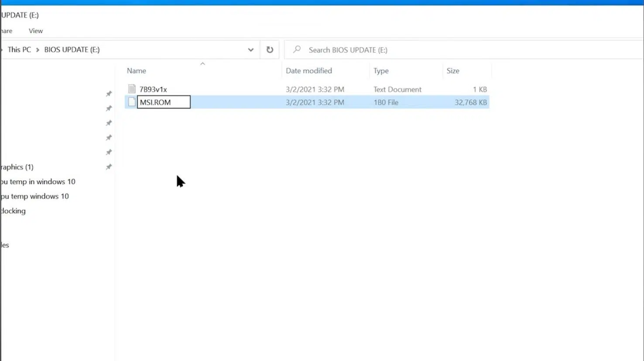The width and height of the screenshot is (644, 361).
Task: Click the 1B0 File type cell
Action: (x=386, y=102)
